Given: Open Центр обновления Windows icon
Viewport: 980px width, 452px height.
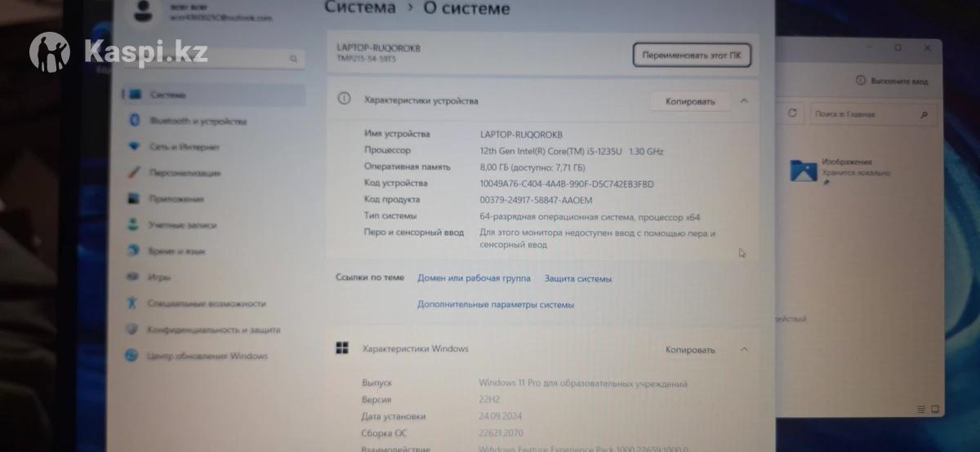Looking at the screenshot, I should point(131,356).
